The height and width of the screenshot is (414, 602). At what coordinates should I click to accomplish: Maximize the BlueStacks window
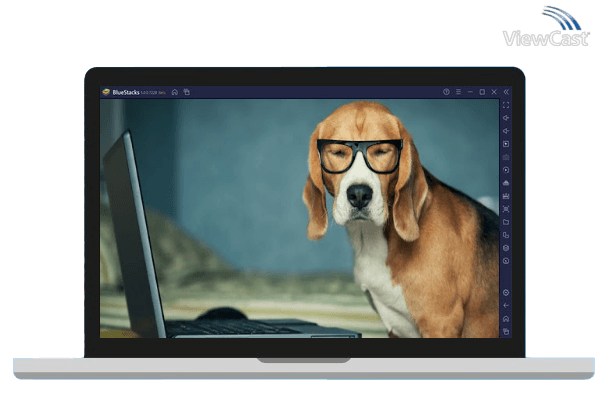click(x=482, y=92)
